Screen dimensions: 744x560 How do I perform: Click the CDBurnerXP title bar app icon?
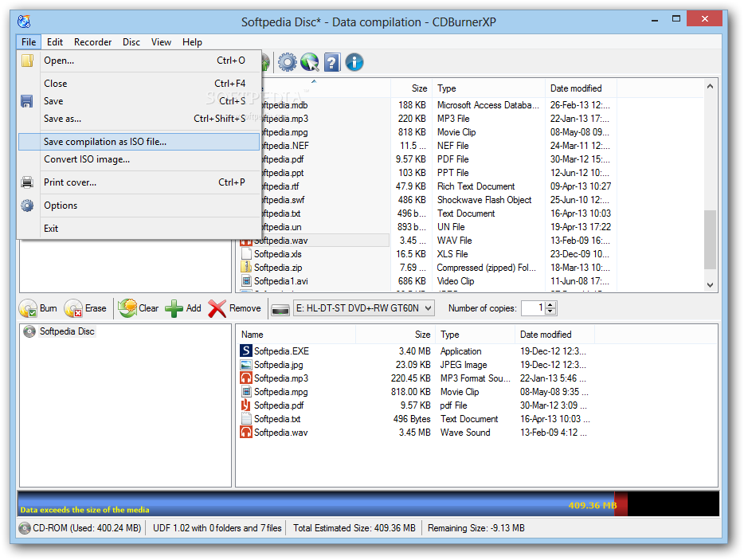click(24, 22)
